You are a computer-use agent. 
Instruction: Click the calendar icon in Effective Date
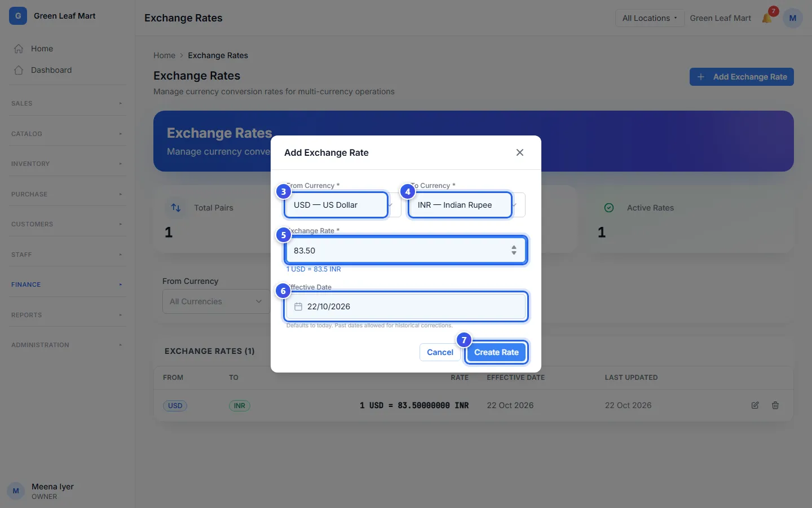[298, 306]
